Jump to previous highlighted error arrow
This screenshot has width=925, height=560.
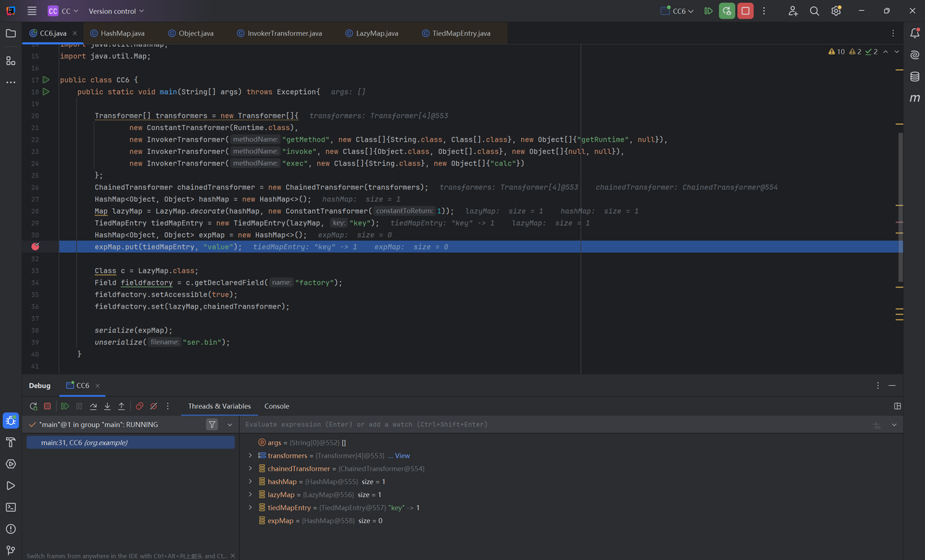886,52
